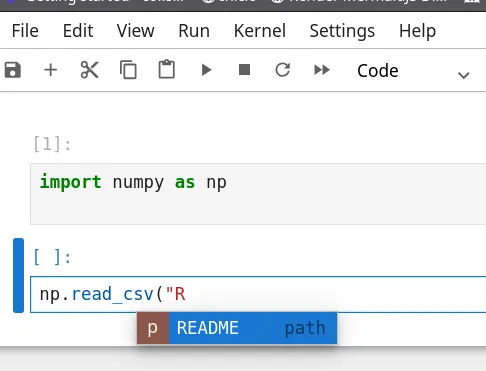Interrupt the kernel with stop icon
Viewport: 486px width, 371px height.
(x=245, y=70)
